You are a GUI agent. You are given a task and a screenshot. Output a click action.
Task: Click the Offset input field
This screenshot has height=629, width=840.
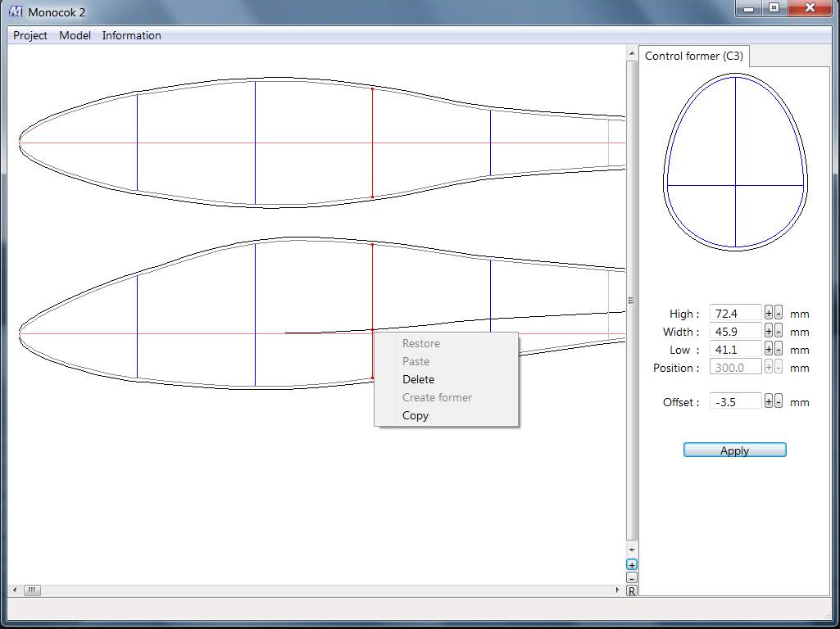click(x=735, y=401)
